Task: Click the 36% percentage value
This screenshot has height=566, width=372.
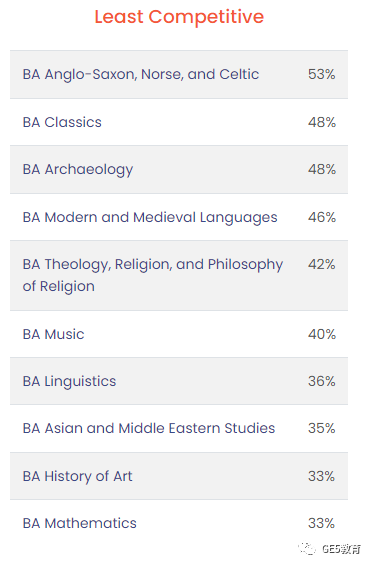Action: click(x=321, y=381)
